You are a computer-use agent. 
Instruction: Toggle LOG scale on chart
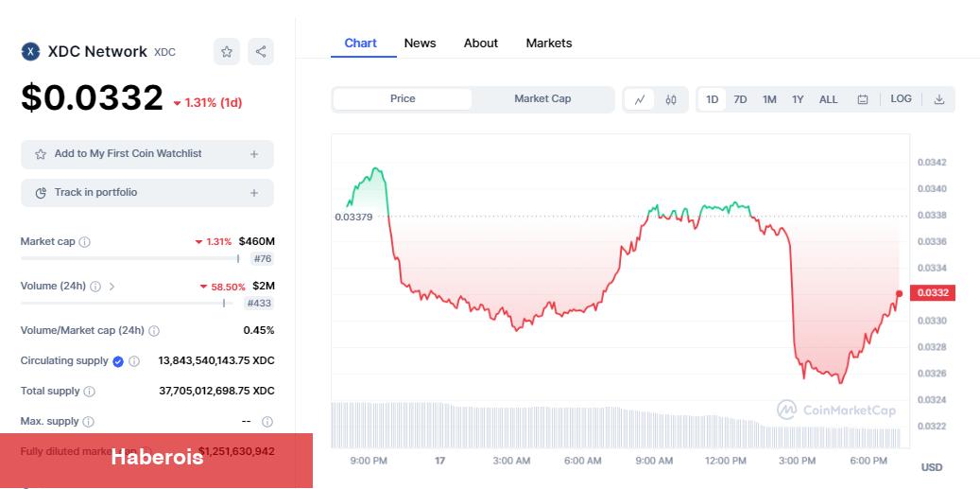[901, 98]
